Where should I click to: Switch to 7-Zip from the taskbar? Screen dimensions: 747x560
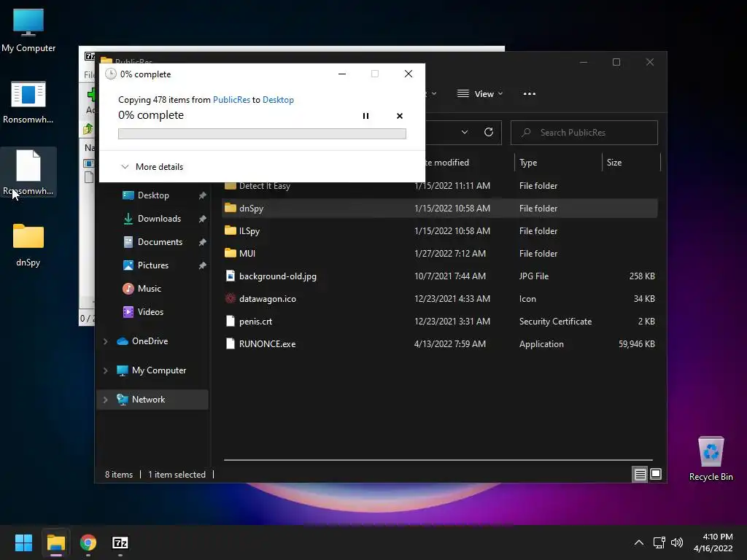click(120, 542)
